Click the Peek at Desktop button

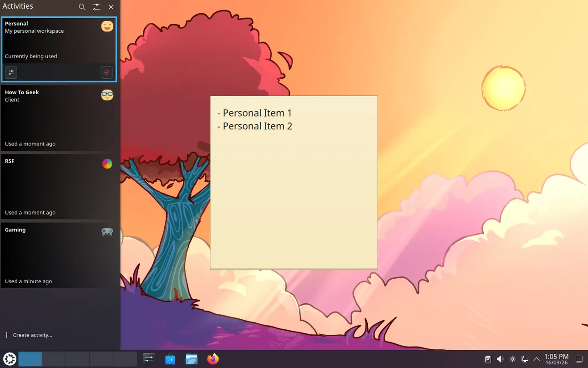point(579,359)
